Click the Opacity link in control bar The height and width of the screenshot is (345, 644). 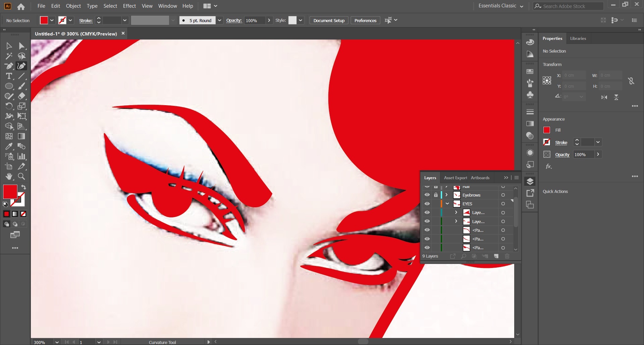pos(234,20)
